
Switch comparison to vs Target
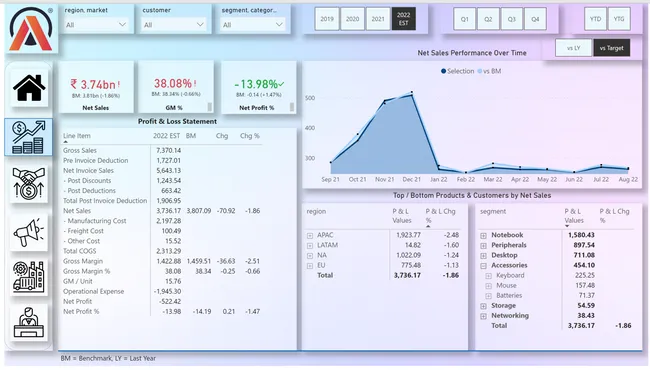(x=612, y=48)
